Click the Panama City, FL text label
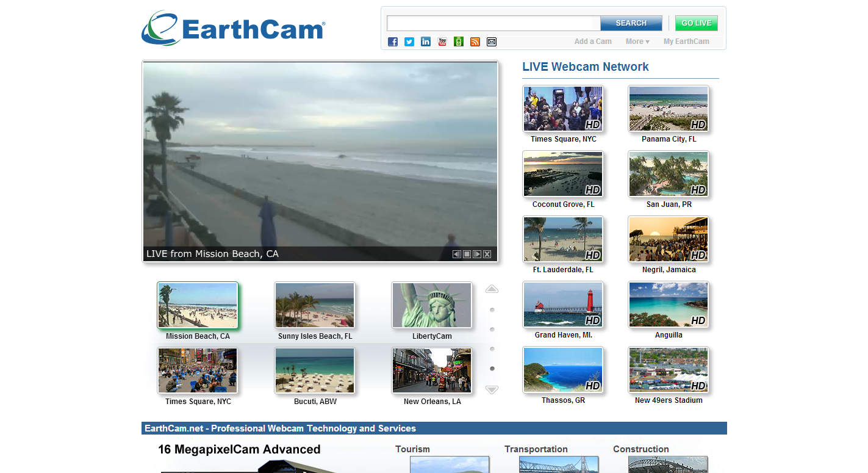The width and height of the screenshot is (868, 473). [669, 139]
